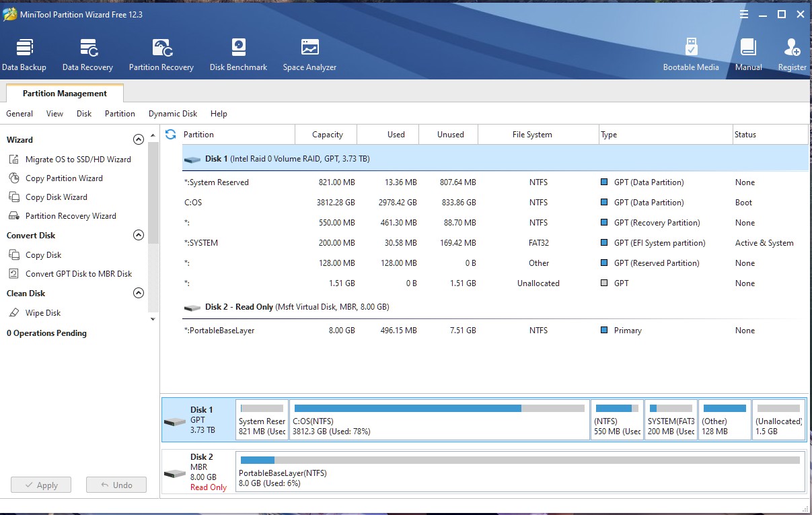Click the PortableBaseLayer(NTFS) block in disk map

[520, 472]
